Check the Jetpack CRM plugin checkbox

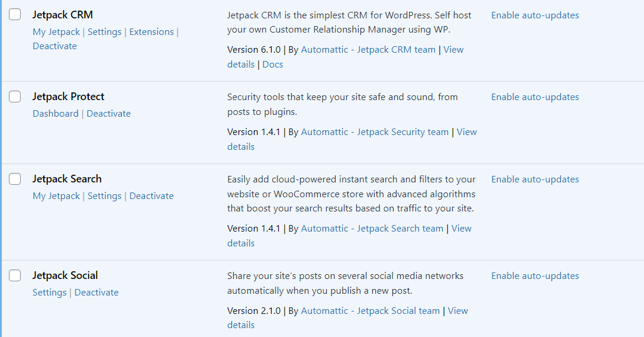[15, 14]
